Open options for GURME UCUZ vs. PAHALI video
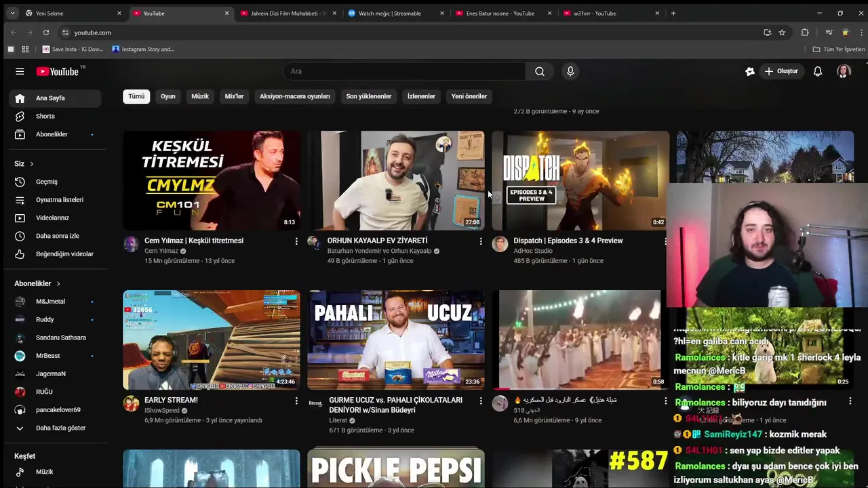The width and height of the screenshot is (868, 488). click(x=481, y=401)
